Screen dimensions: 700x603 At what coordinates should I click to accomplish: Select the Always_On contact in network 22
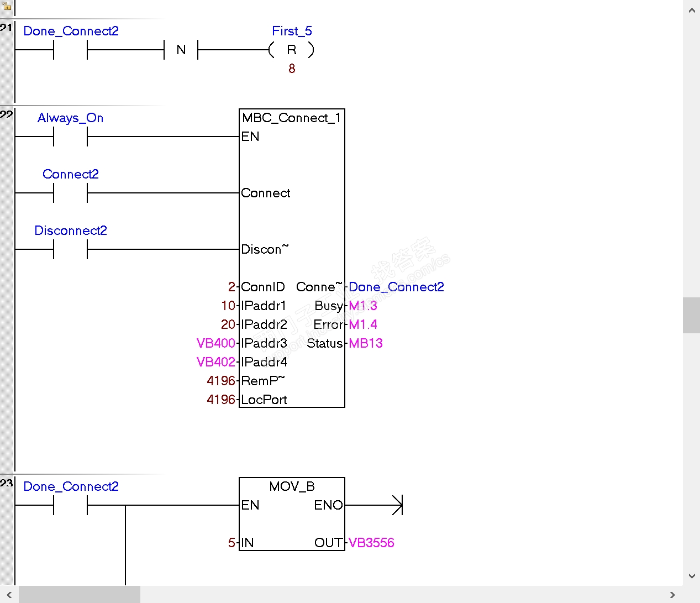71,137
